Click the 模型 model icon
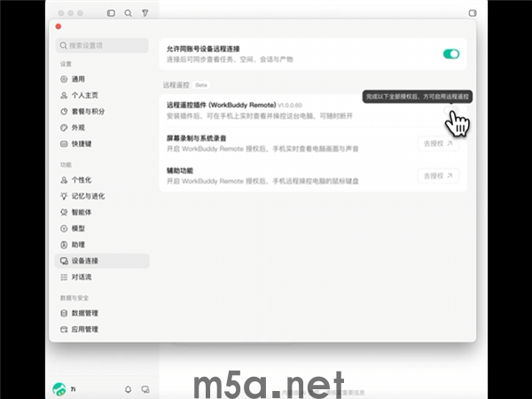Screen dimensions: 532x399 click(64, 229)
